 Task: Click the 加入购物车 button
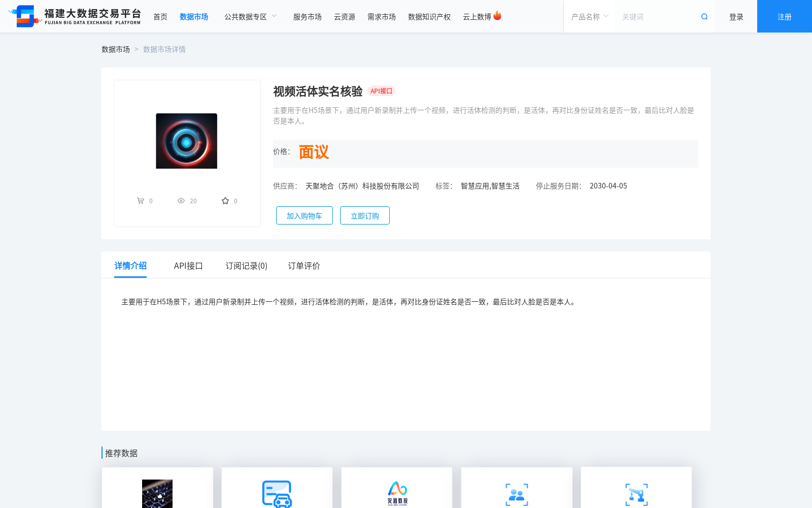click(x=304, y=215)
